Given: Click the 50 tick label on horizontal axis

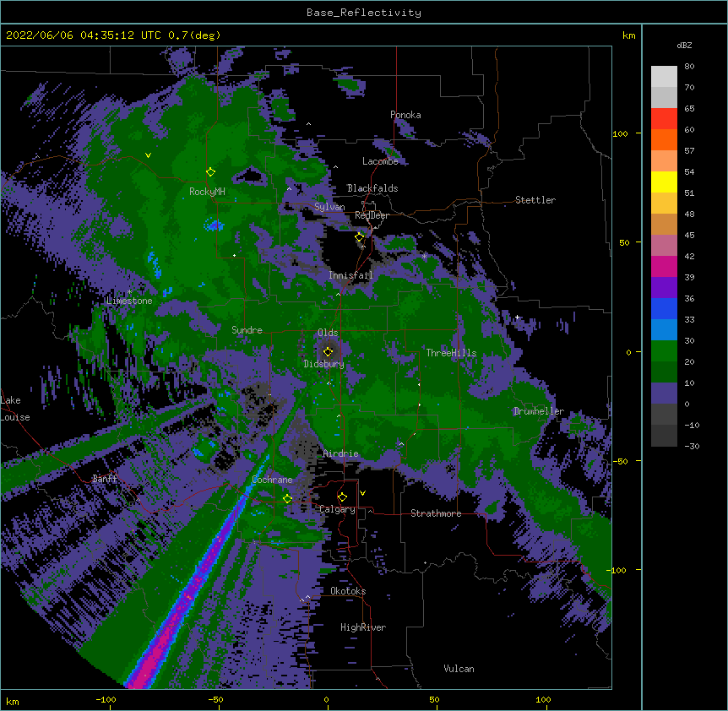Looking at the screenshot, I should [x=434, y=699].
